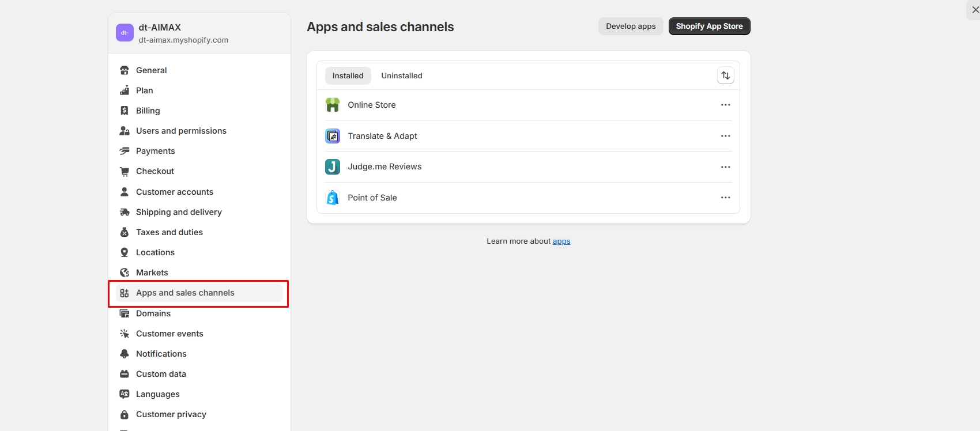Viewport: 980px width, 431px height.
Task: Click the Online Store app icon
Action: pos(333,105)
